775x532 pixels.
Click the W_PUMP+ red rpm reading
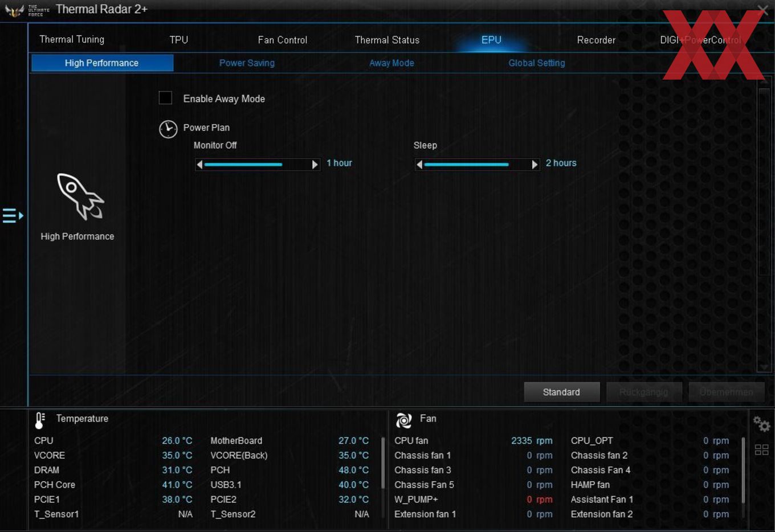(539, 499)
